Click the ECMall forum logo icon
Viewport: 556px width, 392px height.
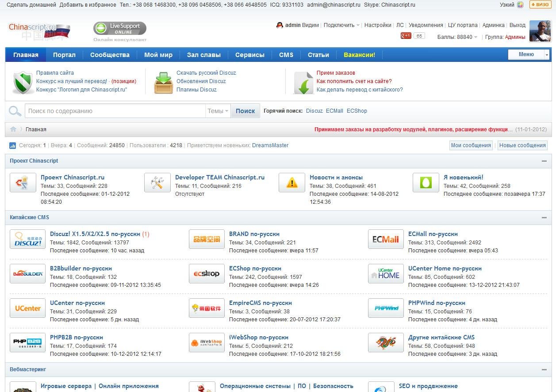[x=385, y=239]
